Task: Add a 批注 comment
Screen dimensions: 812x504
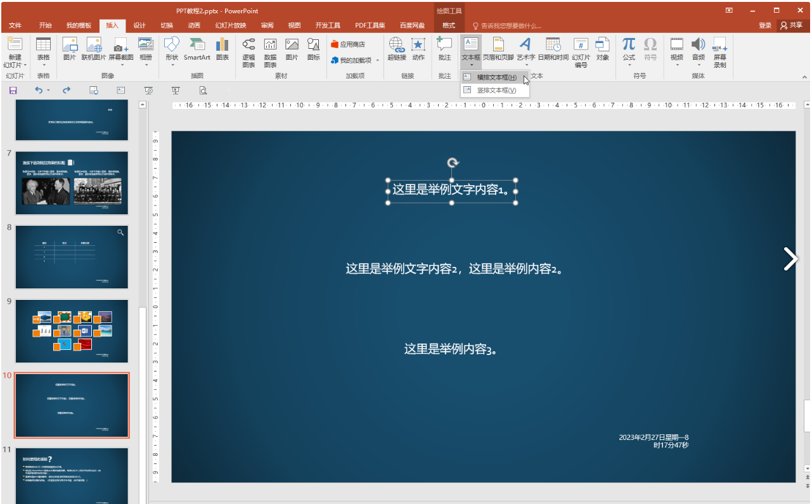Action: (x=444, y=49)
